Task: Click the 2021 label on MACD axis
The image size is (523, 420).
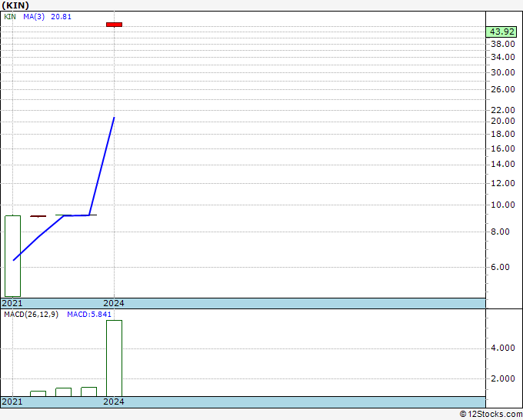Action: [x=12, y=402]
